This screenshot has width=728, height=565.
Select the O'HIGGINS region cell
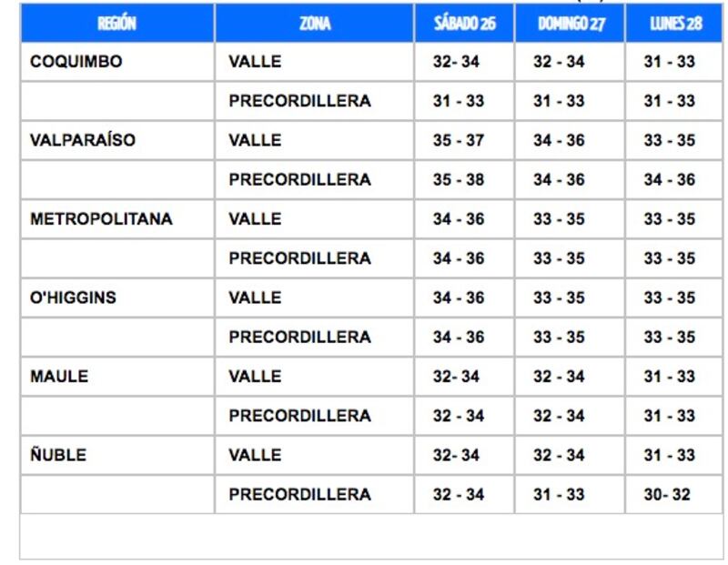coord(117,298)
